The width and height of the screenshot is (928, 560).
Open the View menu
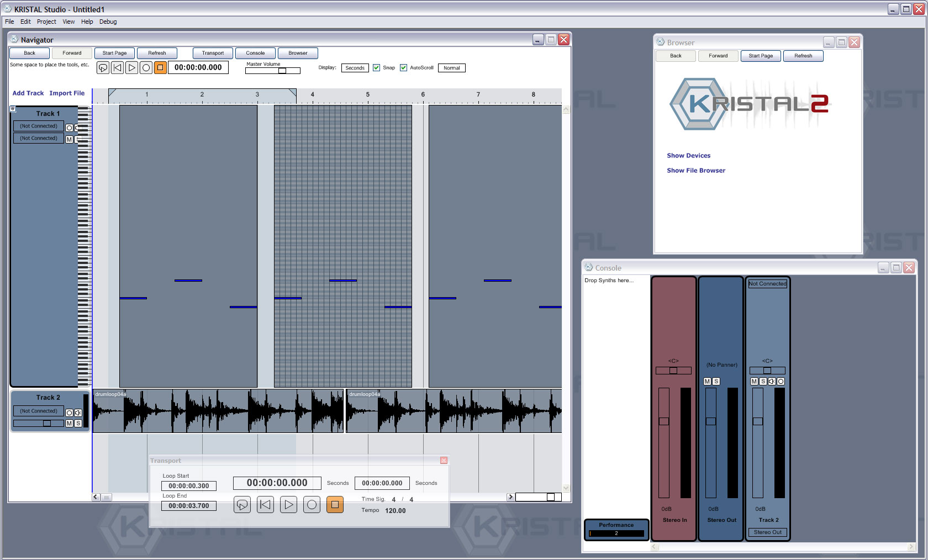pos(68,22)
